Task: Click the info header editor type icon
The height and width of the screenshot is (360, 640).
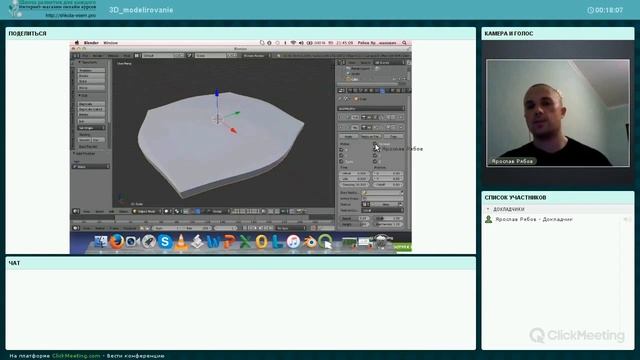Action: pos(76,56)
